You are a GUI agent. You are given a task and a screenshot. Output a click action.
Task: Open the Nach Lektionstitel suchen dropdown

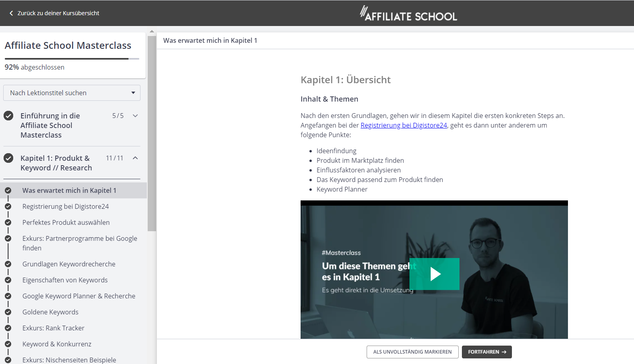pyautogui.click(x=72, y=93)
